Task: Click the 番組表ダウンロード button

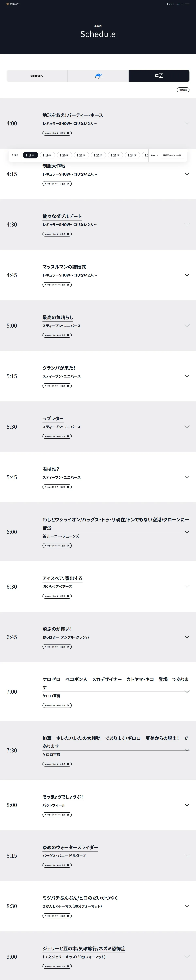Action: click(x=172, y=155)
